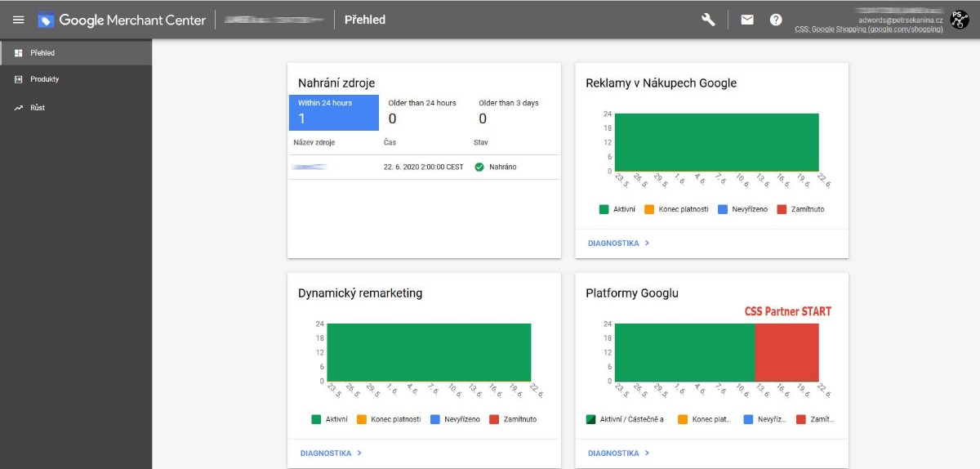Click the account avatar icon
This screenshot has width=980, height=469.
click(960, 20)
